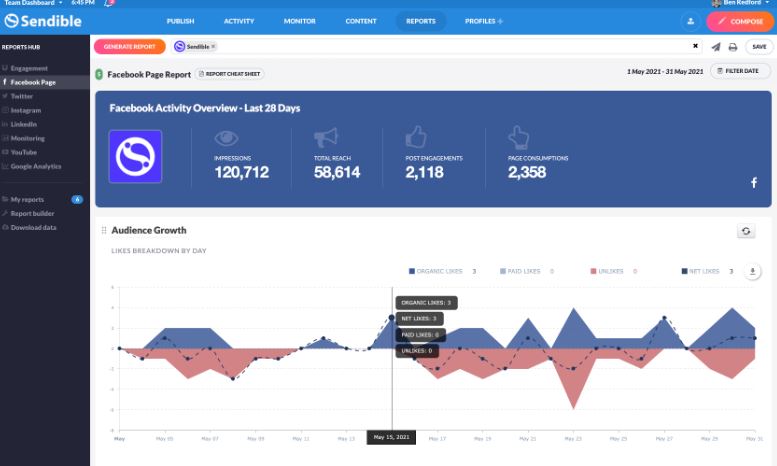777x466 pixels.
Task: Open the user profile icon button
Action: (x=690, y=21)
